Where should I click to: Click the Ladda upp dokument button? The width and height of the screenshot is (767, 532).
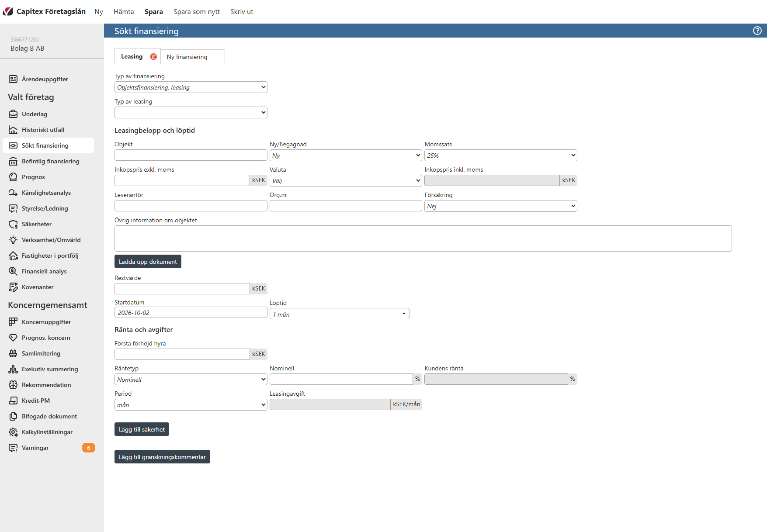pyautogui.click(x=148, y=262)
